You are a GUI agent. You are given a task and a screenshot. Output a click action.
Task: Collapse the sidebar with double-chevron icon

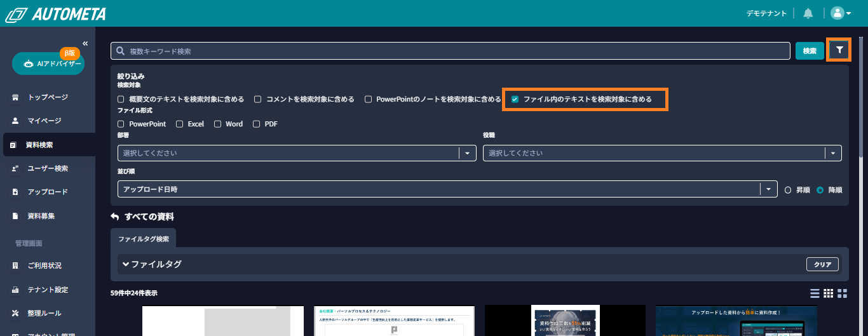pyautogui.click(x=85, y=43)
